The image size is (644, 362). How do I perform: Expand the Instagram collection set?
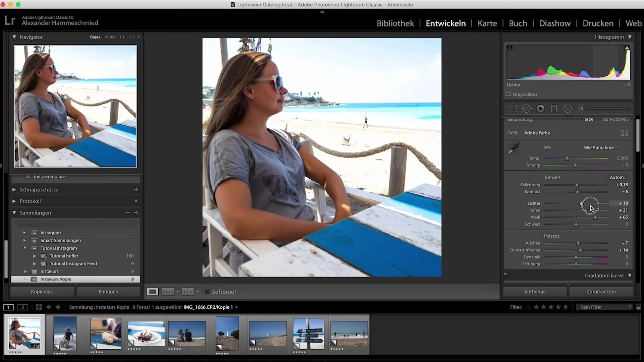click(24, 233)
